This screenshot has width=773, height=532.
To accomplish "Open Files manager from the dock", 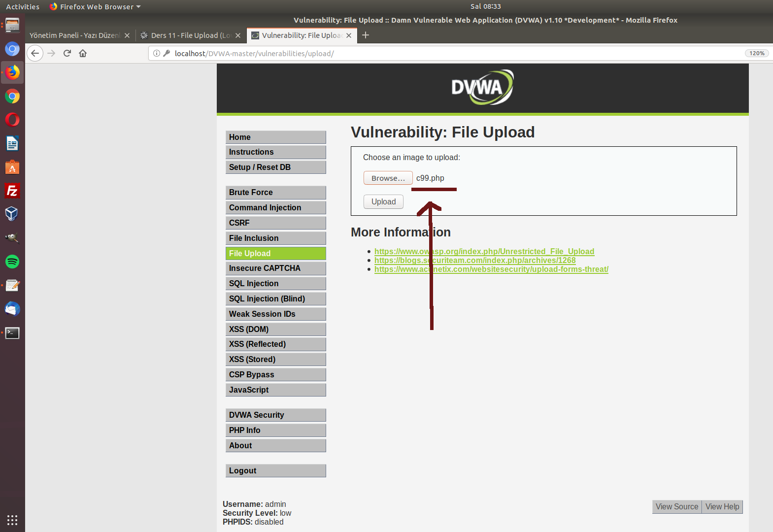I will click(x=12, y=25).
